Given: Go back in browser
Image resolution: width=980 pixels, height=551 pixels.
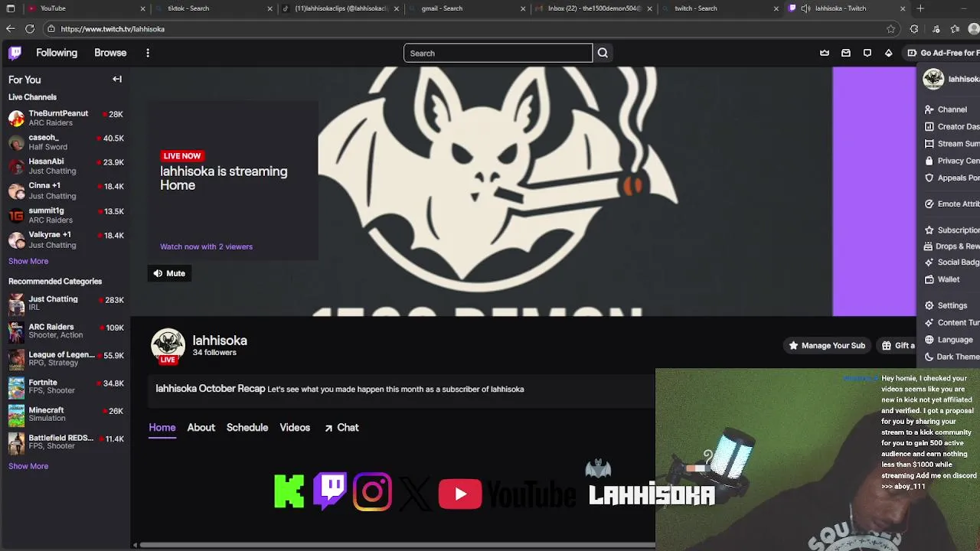Looking at the screenshot, I should (x=10, y=29).
